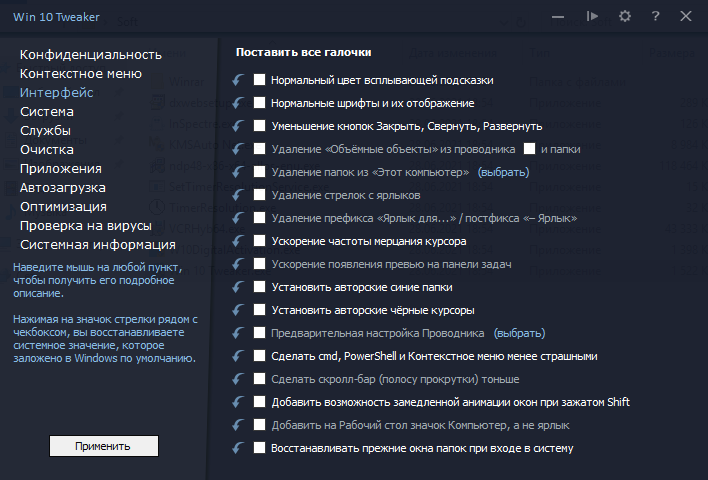
Task: Enable «Установить авторские чёрные курсоры»
Action: click(259, 310)
